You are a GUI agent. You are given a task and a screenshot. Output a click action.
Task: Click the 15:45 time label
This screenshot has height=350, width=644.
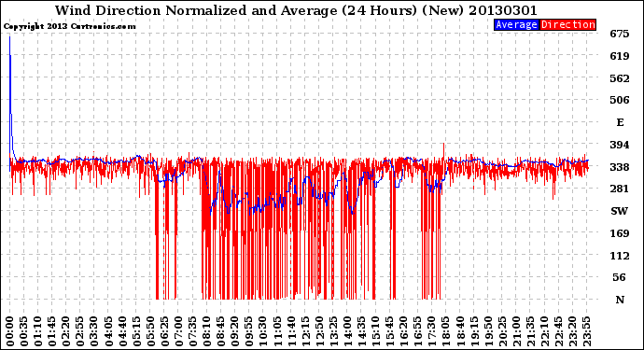click(390, 331)
